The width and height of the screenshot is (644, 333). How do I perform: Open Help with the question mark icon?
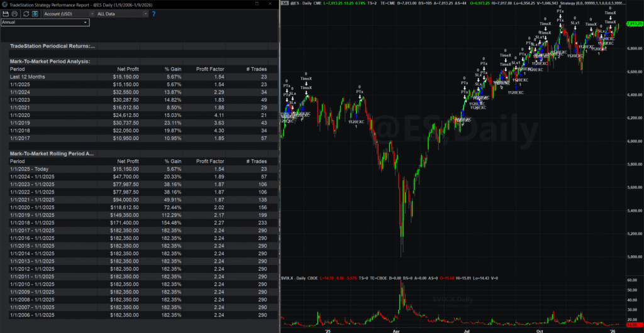(x=153, y=13)
